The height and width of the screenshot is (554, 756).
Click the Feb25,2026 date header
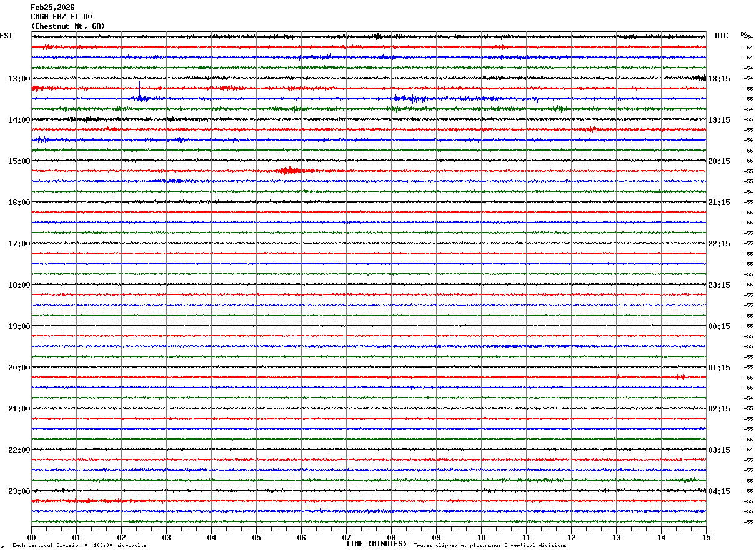click(52, 8)
